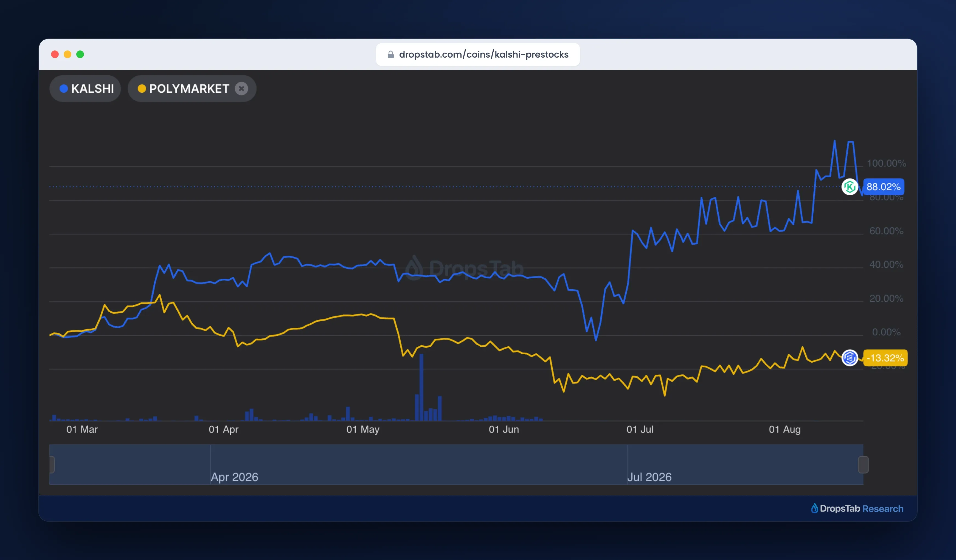
Task: Minimize window with yellow traffic light button
Action: pyautogui.click(x=68, y=55)
